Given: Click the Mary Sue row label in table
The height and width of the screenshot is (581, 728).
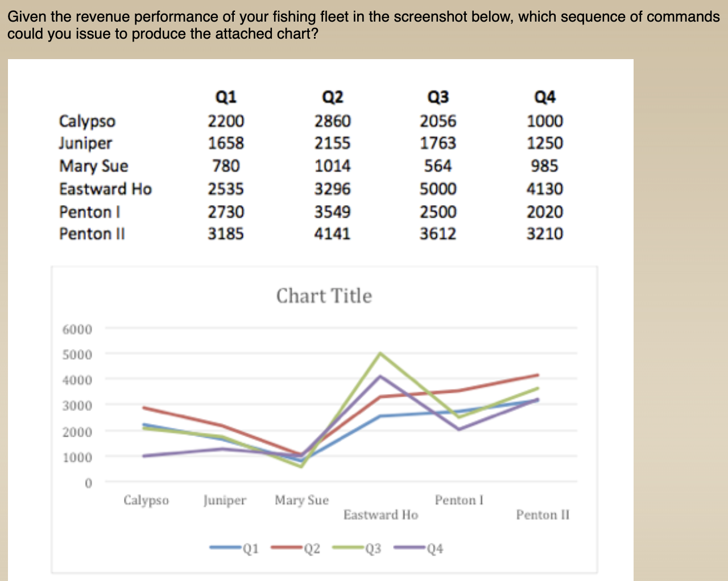Looking at the screenshot, I should click(x=94, y=166).
